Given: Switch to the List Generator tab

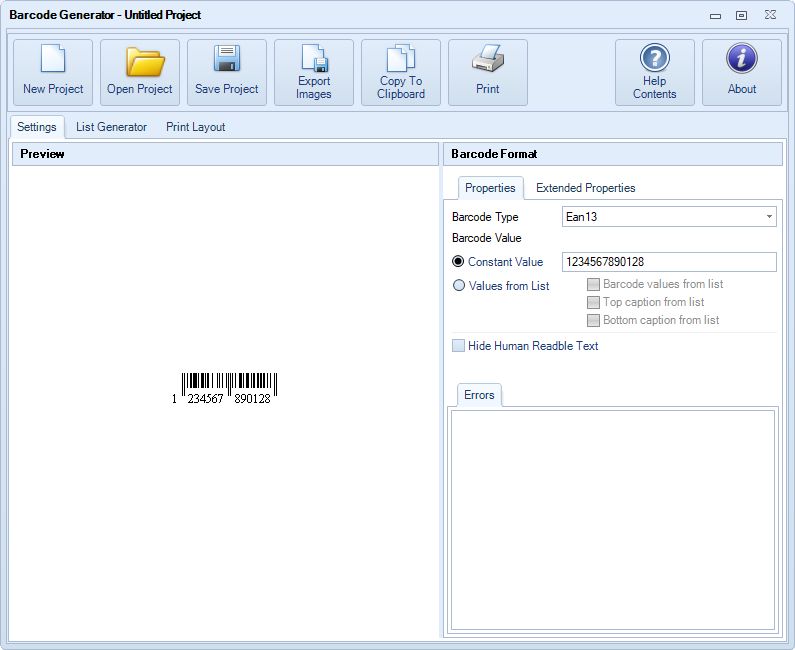Looking at the screenshot, I should [x=111, y=127].
